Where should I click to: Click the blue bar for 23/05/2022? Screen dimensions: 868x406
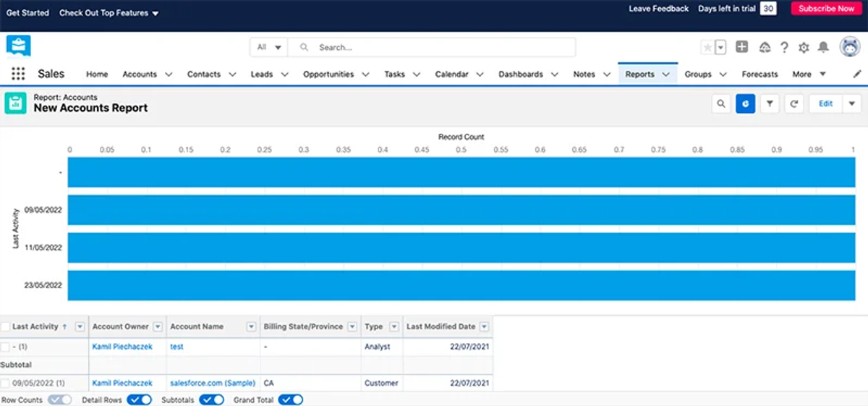coord(461,285)
